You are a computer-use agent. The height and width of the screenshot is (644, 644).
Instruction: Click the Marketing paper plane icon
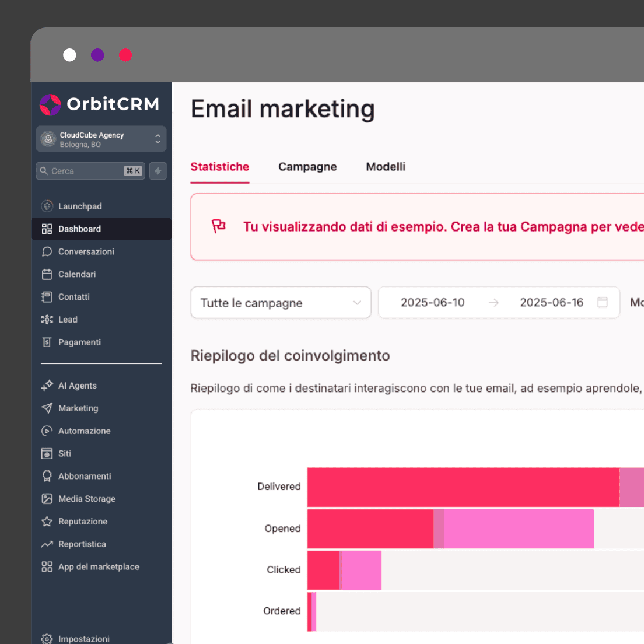click(47, 408)
